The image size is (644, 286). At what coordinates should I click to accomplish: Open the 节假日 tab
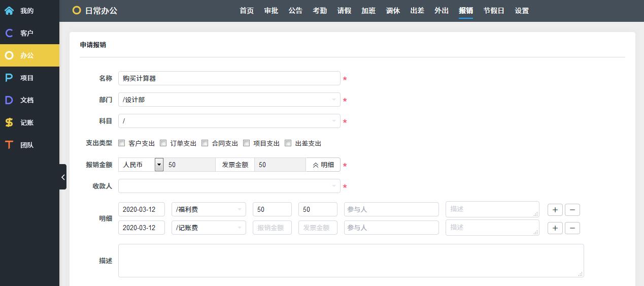click(x=494, y=11)
